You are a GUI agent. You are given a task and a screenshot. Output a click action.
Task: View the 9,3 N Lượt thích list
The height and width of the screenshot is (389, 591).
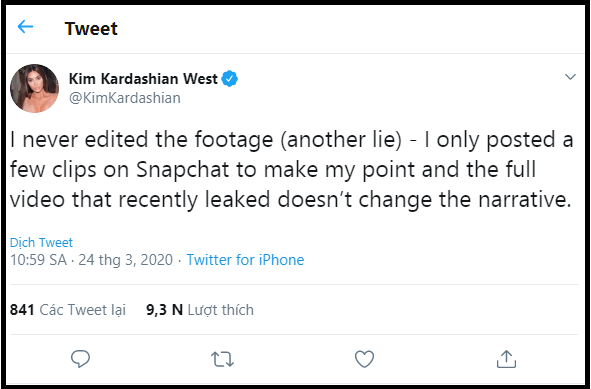coord(200,310)
